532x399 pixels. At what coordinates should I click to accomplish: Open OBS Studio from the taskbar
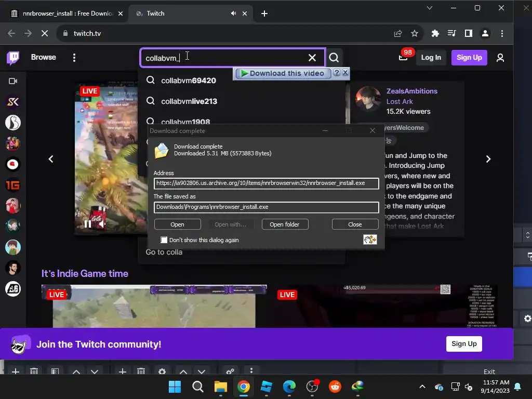pyautogui.click(x=312, y=387)
